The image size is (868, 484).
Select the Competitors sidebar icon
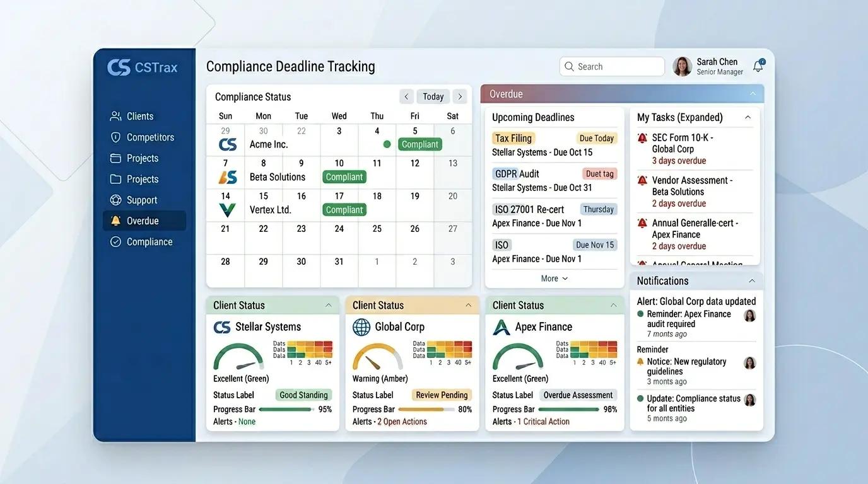pyautogui.click(x=115, y=137)
